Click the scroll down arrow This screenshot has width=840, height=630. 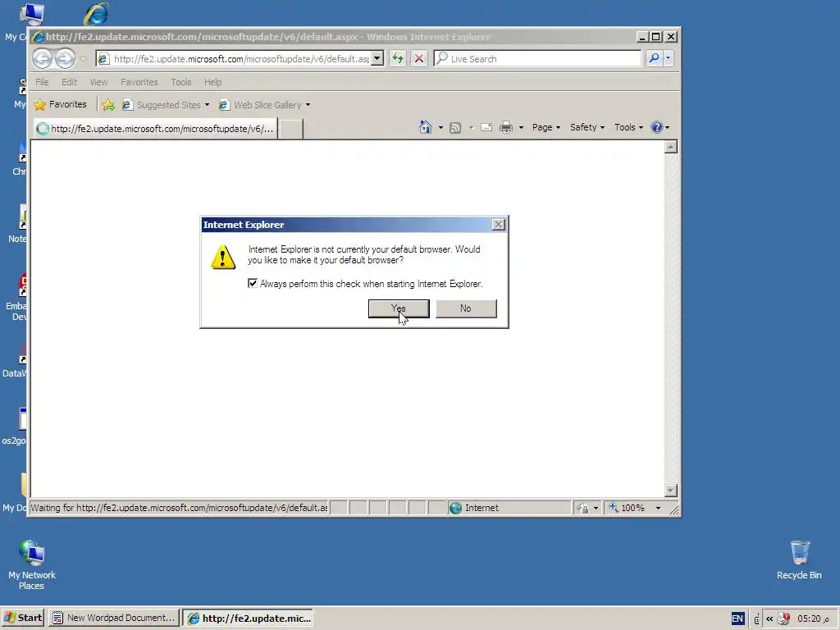671,491
